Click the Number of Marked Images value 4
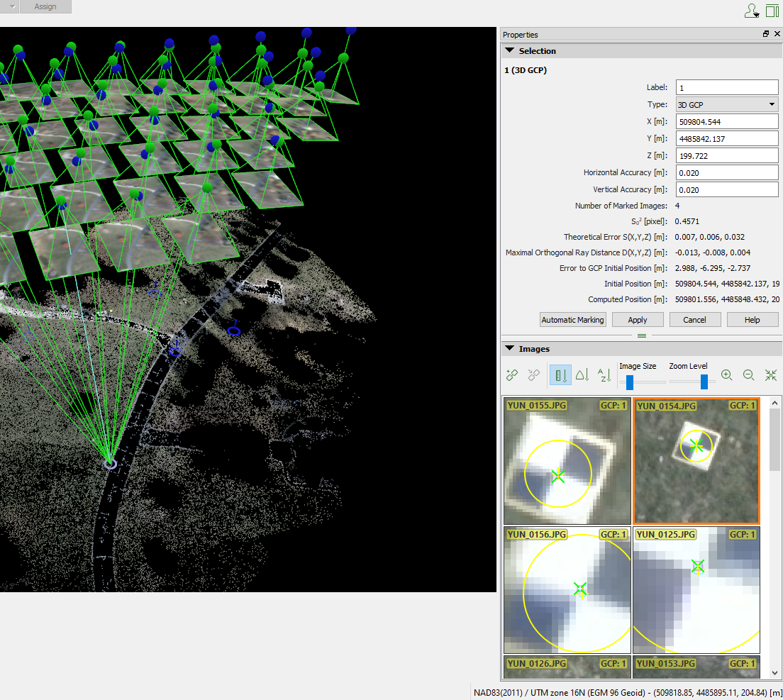This screenshot has height=700, width=783. pos(677,206)
